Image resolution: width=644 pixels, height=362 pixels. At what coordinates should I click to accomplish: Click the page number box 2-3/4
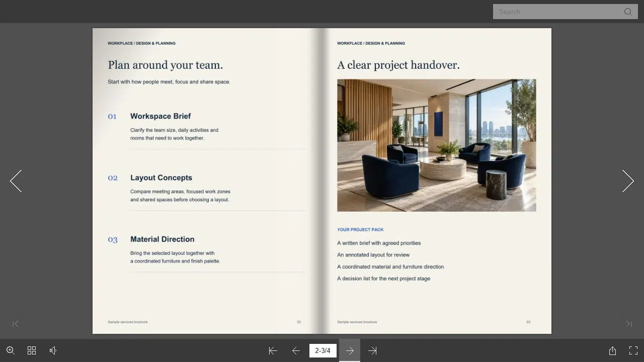point(323,350)
